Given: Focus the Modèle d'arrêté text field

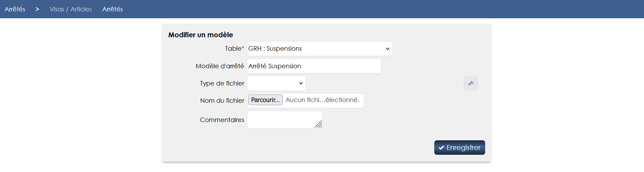Looking at the screenshot, I should pos(314,66).
